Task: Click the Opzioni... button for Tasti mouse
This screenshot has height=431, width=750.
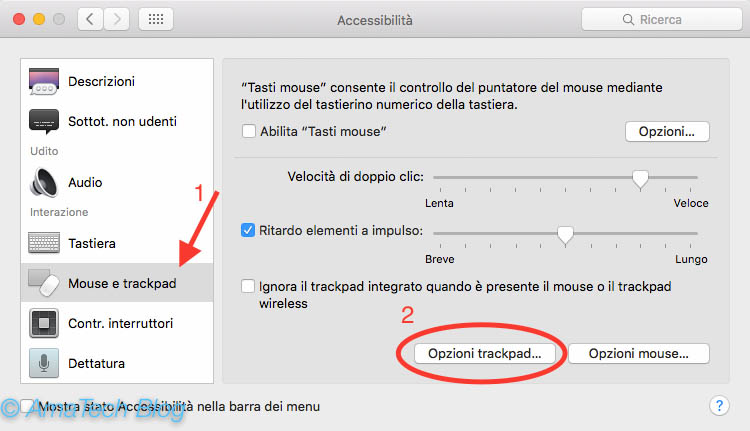Action: [667, 132]
